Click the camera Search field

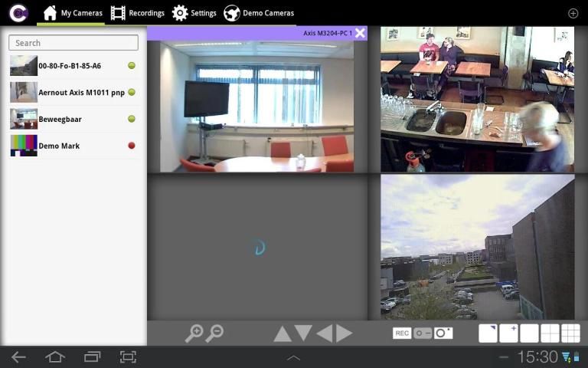(73, 43)
